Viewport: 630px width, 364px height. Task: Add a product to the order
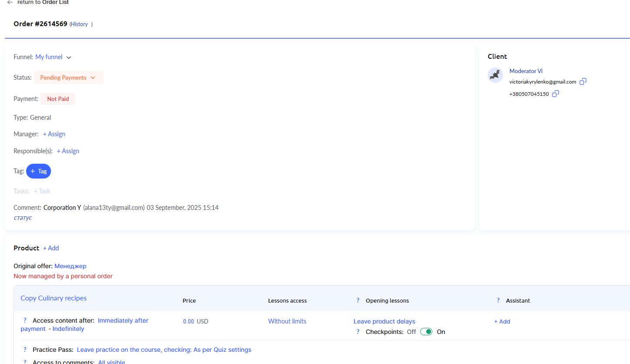click(51, 248)
